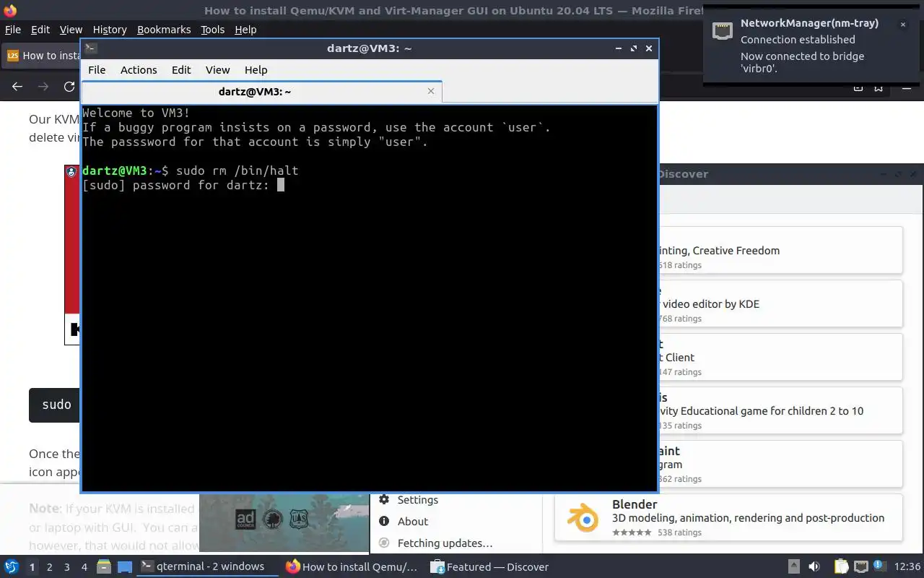This screenshot has height=578, width=924.
Task: Open the clipboard manager tray icon
Action: click(841, 566)
